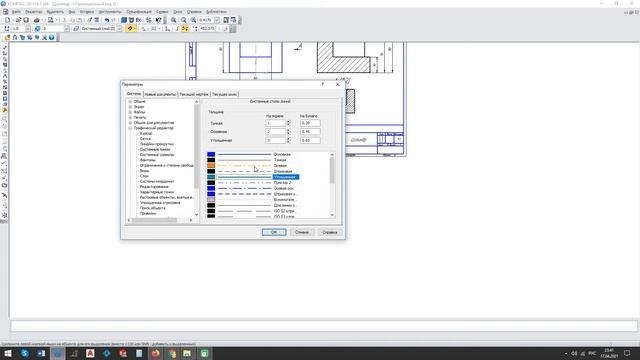Open Word from the taskbar

click(41, 353)
